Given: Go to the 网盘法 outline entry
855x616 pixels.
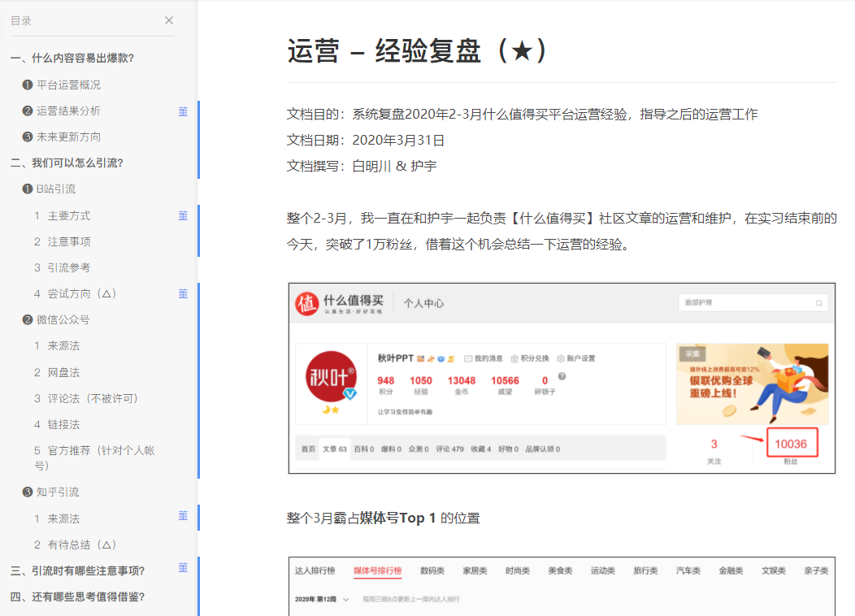Looking at the screenshot, I should pyautogui.click(x=57, y=372).
